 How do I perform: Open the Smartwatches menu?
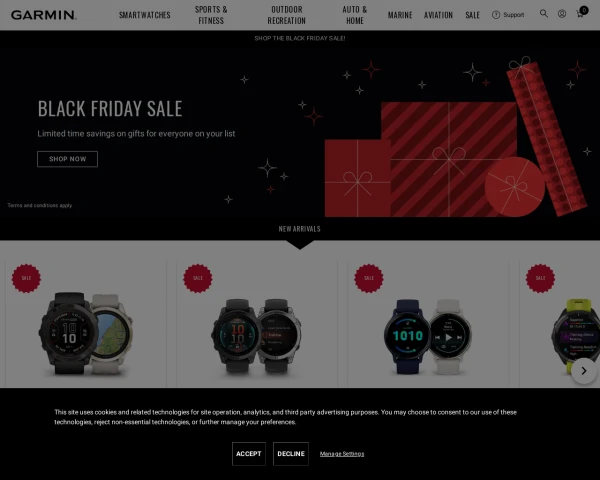click(x=145, y=15)
